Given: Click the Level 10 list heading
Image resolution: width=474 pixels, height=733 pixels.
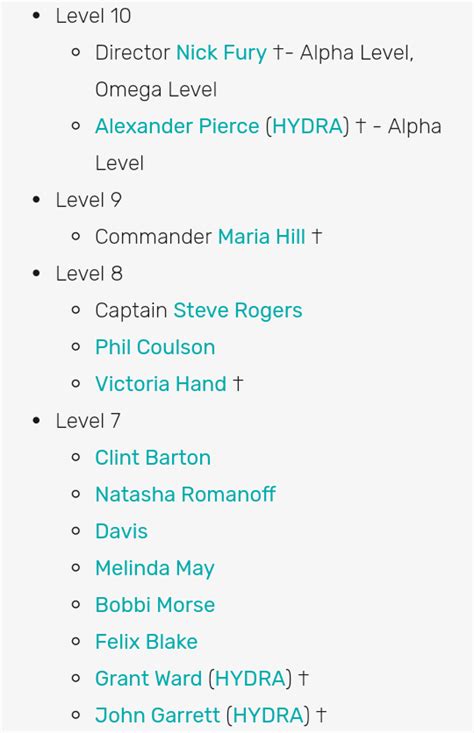Looking at the screenshot, I should (93, 16).
